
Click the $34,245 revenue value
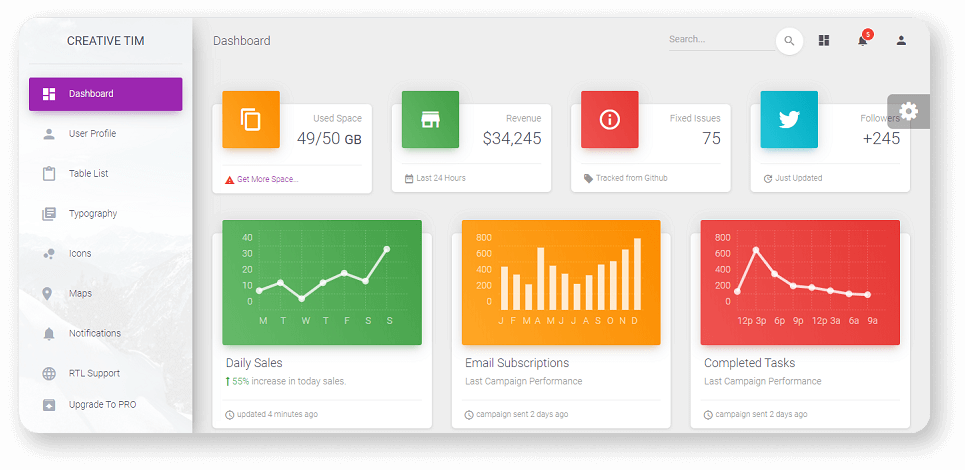click(512, 138)
